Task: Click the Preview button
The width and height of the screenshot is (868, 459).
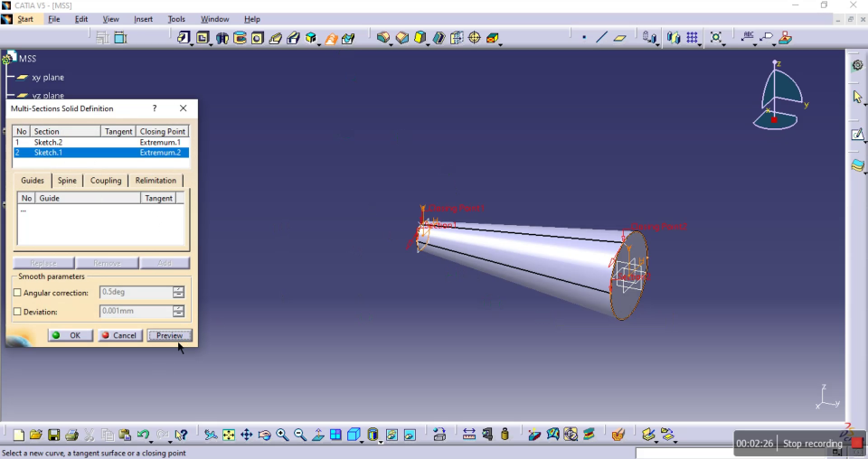Action: [169, 335]
